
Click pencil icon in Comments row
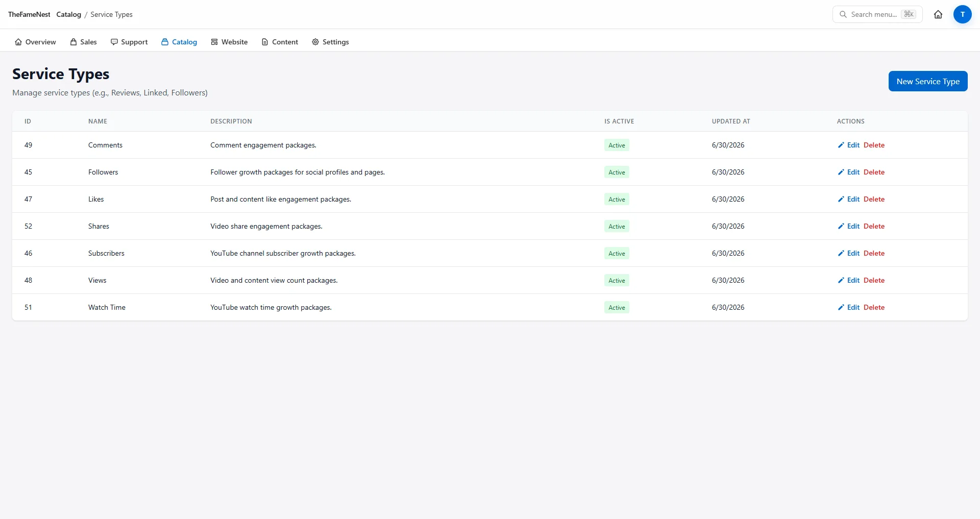[x=841, y=145]
